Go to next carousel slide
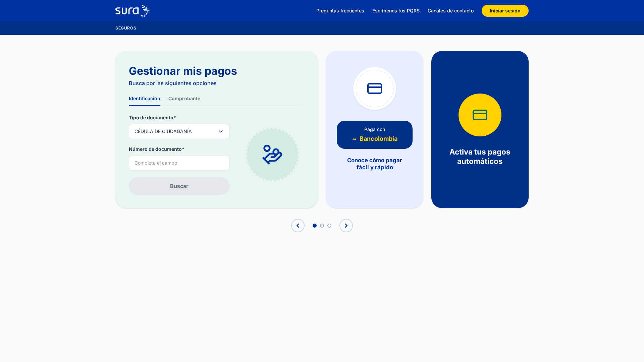Image resolution: width=644 pixels, height=362 pixels. 346,226
